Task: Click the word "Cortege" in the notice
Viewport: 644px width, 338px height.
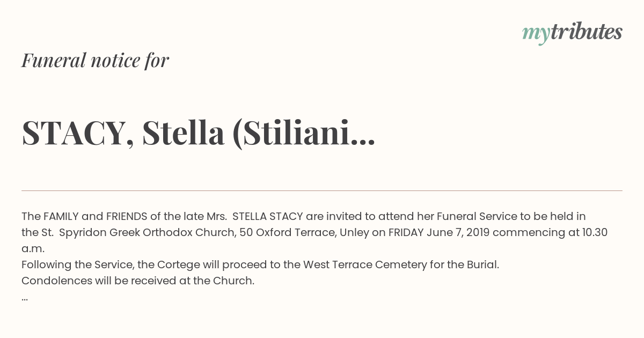Action: 185,265
